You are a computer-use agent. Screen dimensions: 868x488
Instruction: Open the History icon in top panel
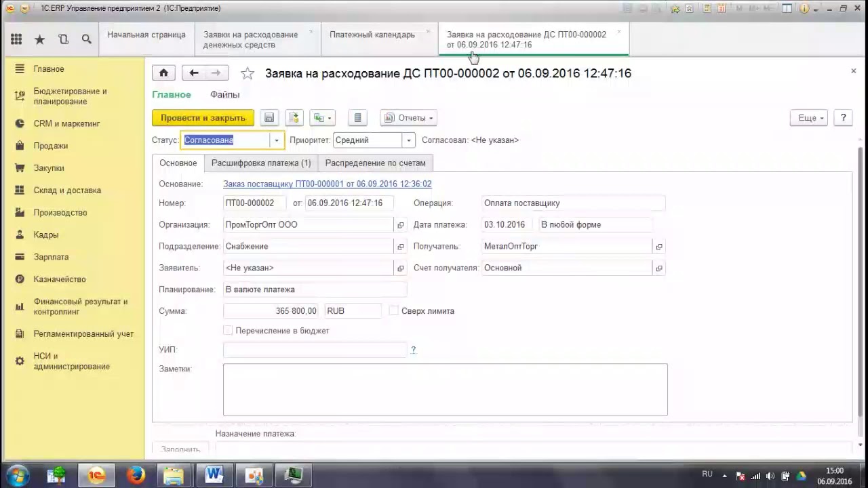[63, 39]
